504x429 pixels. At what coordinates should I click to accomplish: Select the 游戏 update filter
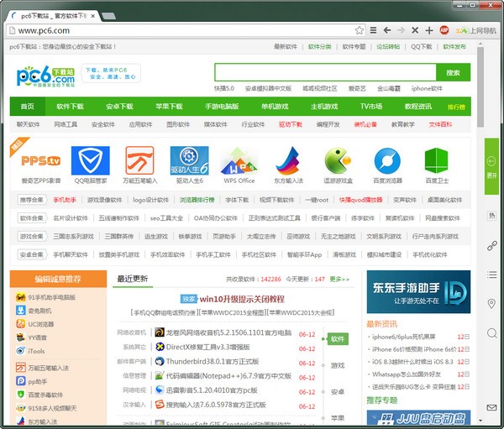click(x=338, y=365)
